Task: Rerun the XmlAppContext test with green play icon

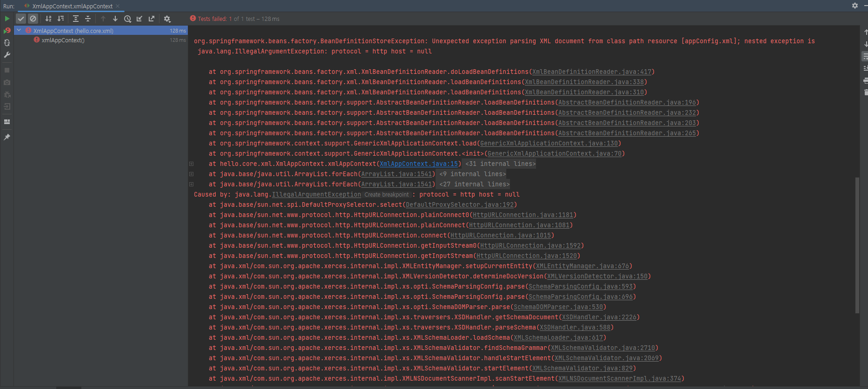Action: [7, 19]
